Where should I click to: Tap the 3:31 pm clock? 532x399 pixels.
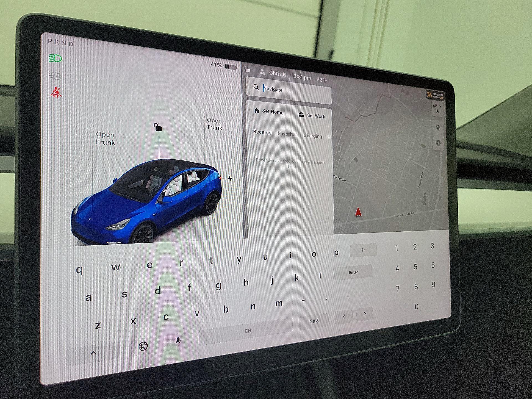(x=302, y=77)
